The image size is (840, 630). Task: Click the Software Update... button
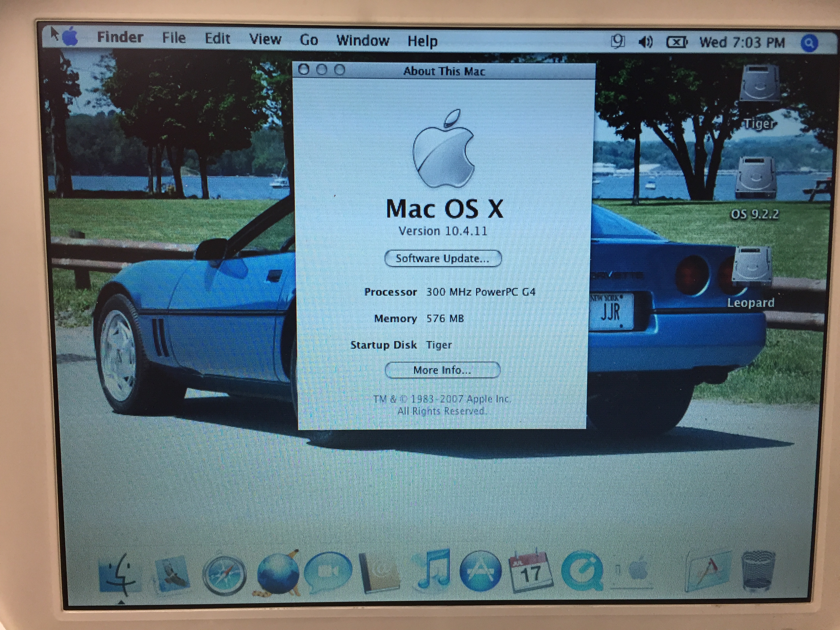(443, 259)
